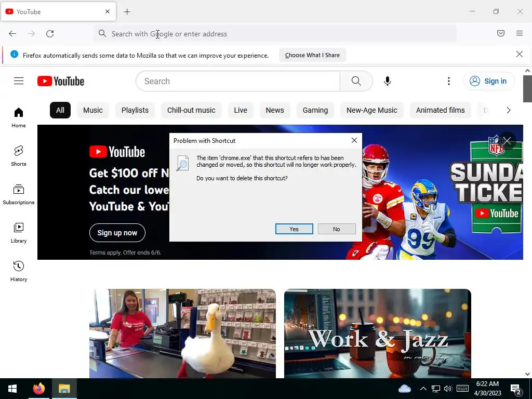This screenshot has width=532, height=399.
Task: Select the News category chip
Action: click(x=275, y=110)
